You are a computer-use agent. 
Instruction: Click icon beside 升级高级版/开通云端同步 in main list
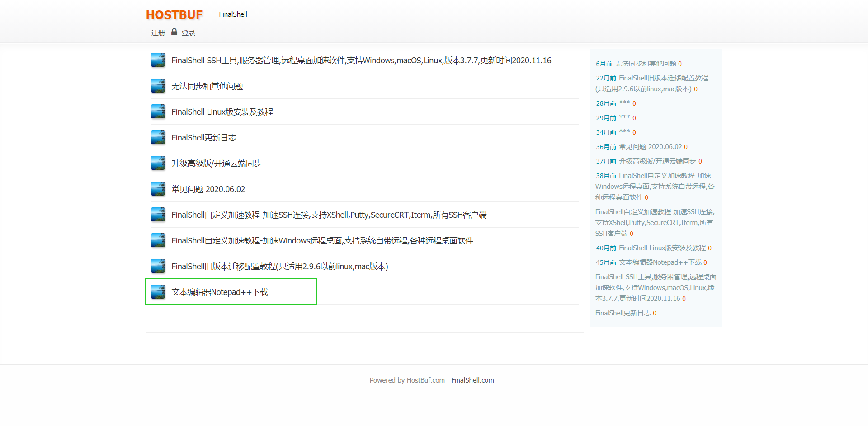[x=158, y=163]
